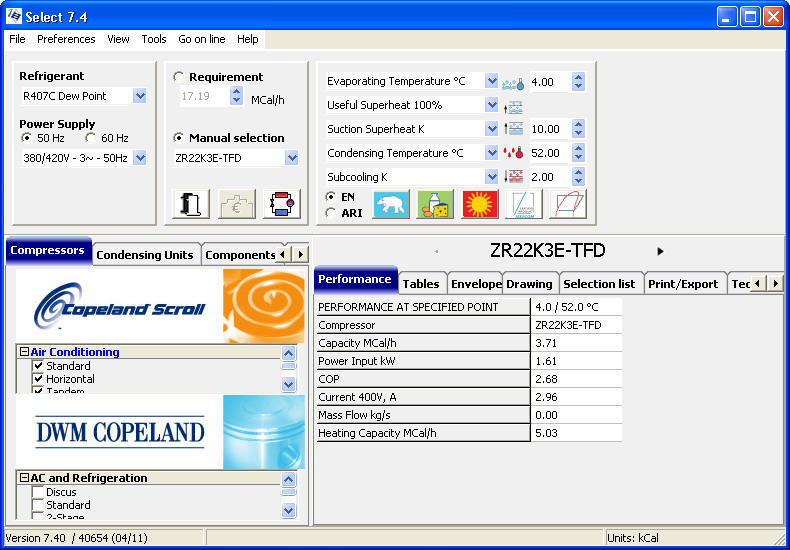Open the File menu
790x550 pixels.
point(17,39)
